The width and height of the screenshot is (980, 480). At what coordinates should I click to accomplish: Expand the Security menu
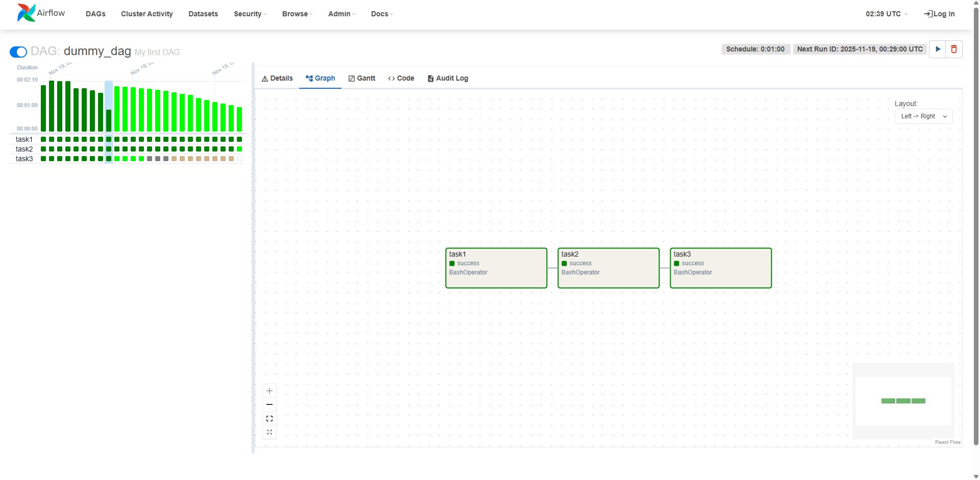coord(250,14)
